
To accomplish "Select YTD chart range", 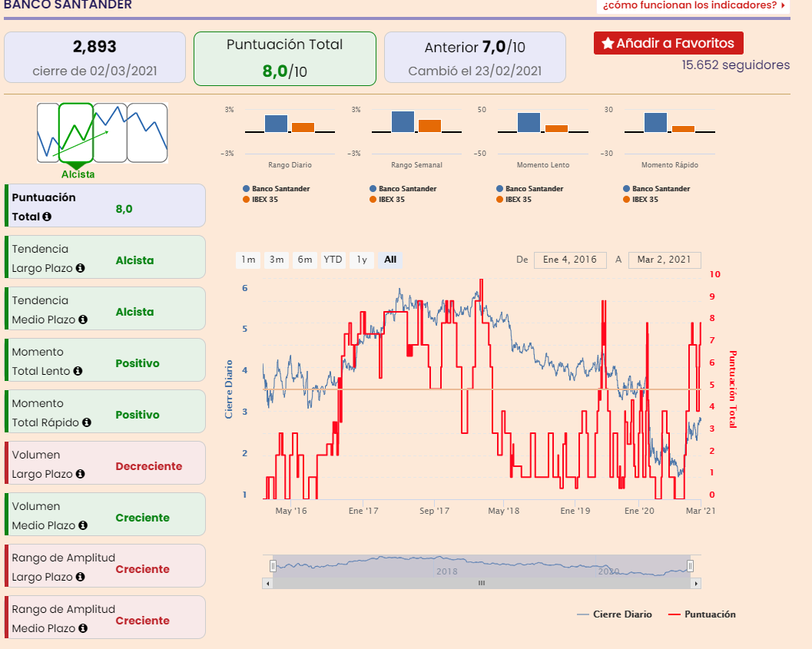I will pyautogui.click(x=333, y=260).
